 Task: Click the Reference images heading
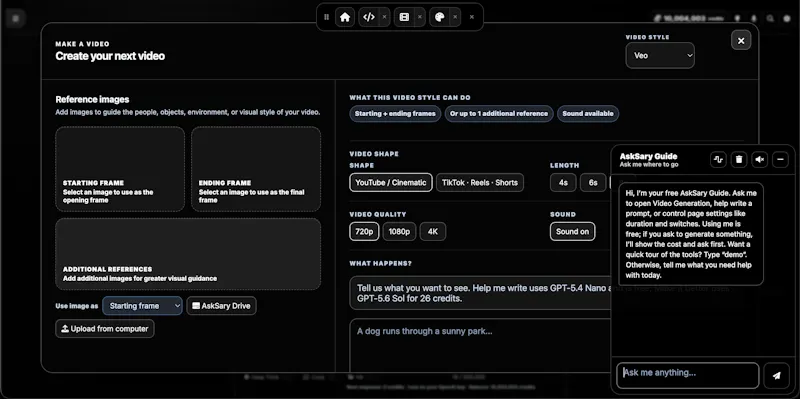click(92, 99)
